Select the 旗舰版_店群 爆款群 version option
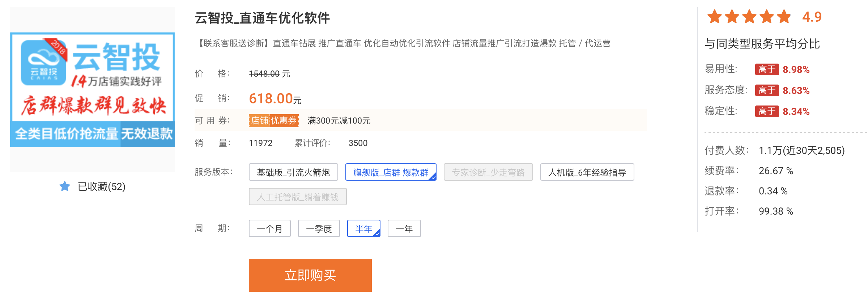868x297 pixels. point(391,172)
